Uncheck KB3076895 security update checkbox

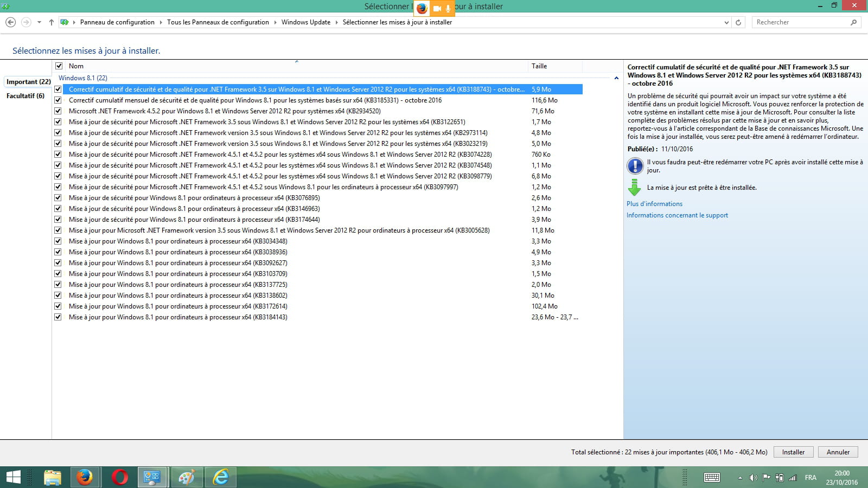tap(58, 198)
